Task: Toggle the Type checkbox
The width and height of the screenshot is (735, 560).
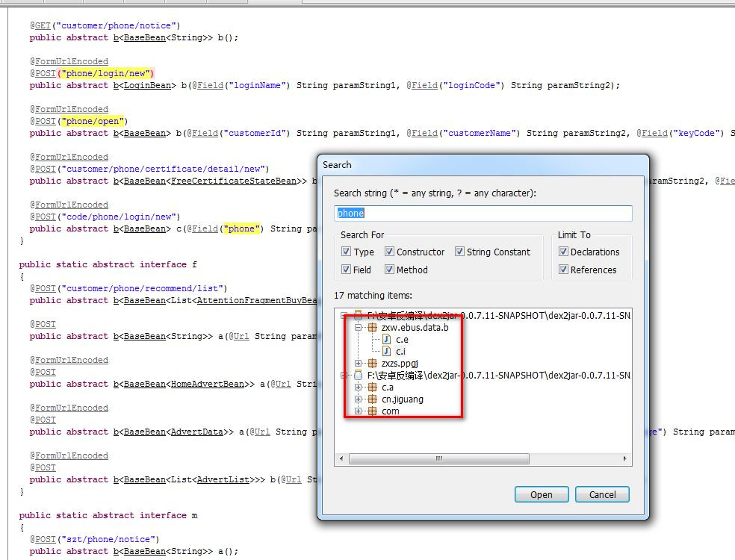Action: [x=346, y=252]
